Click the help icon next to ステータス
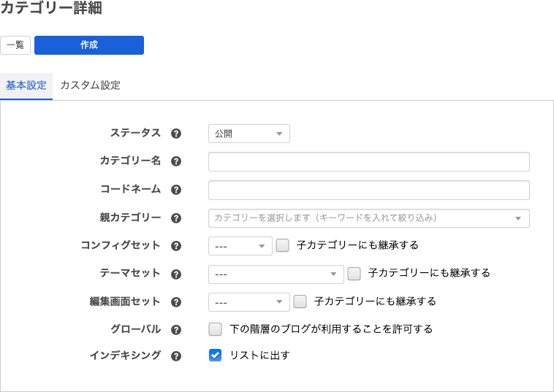The image size is (554, 392). [175, 134]
